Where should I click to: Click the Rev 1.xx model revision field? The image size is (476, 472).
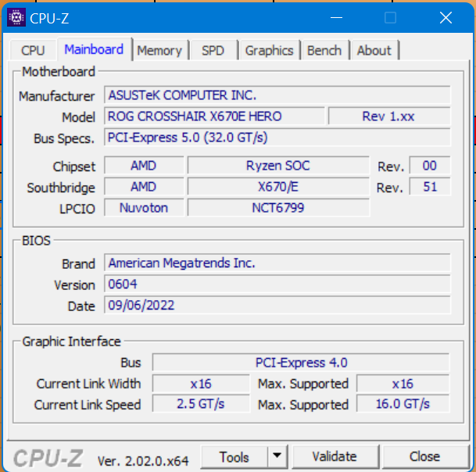pyautogui.click(x=389, y=116)
